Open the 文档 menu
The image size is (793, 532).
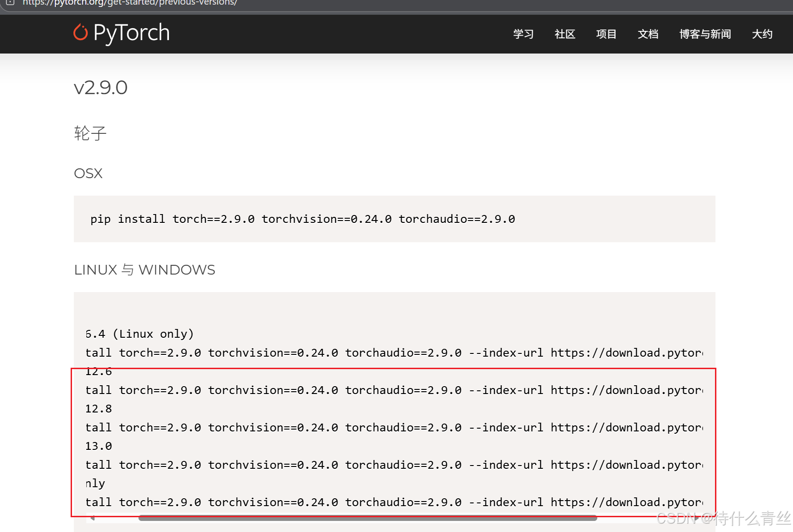point(648,34)
